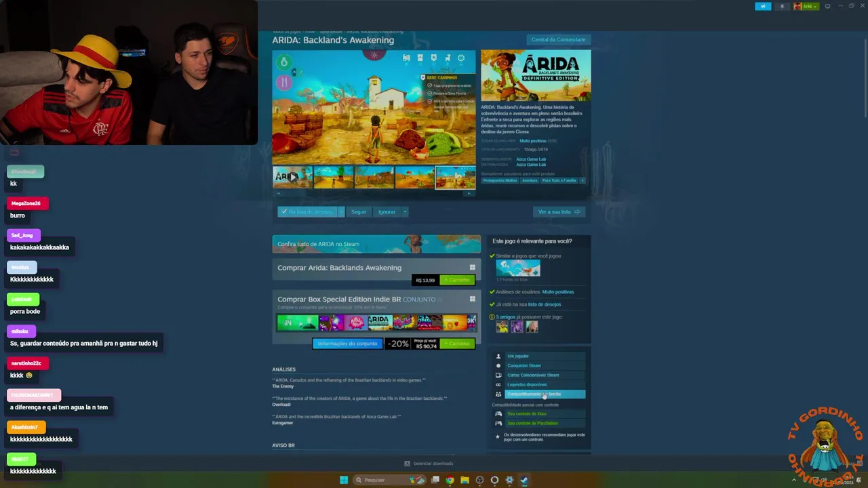The width and height of the screenshot is (868, 488).
Task: Click the Seguir button
Action: click(359, 211)
